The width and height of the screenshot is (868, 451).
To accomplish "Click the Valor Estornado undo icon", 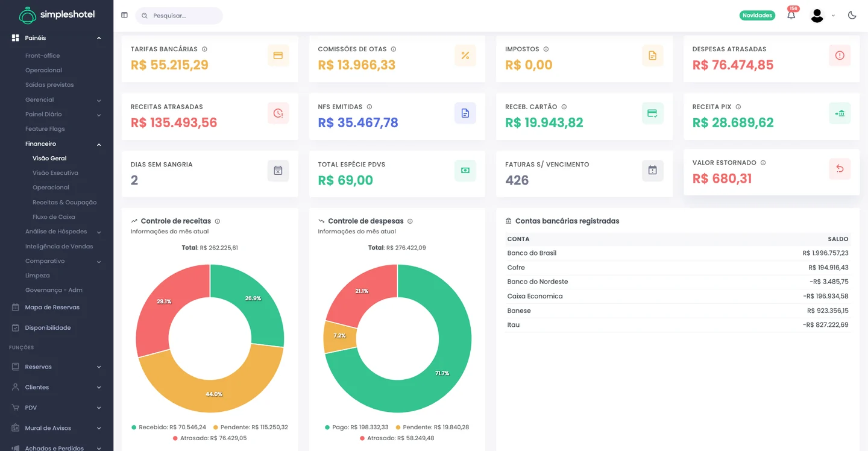I will 840,169.
